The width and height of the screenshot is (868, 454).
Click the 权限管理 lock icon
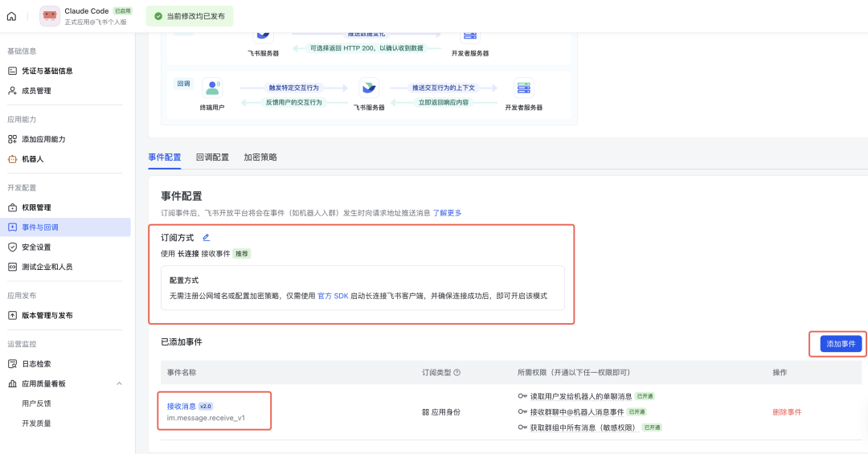click(x=12, y=207)
